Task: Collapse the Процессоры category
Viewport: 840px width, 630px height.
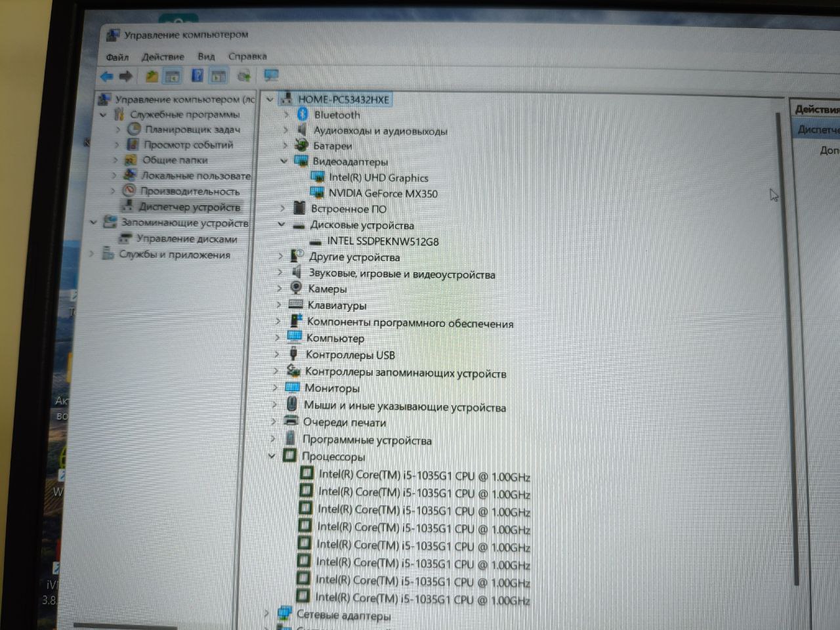Action: [x=272, y=456]
